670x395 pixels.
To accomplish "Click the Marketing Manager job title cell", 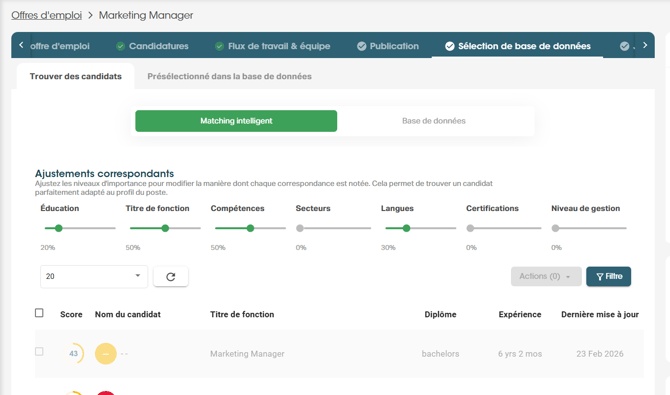I will [x=247, y=354].
